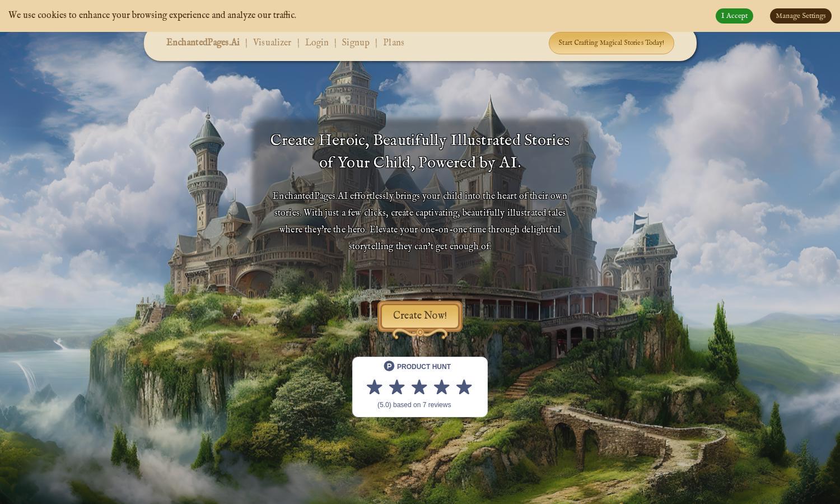Screen dimensions: 840x504
Task: Open Manage Settings for cookies
Action: tap(801, 16)
